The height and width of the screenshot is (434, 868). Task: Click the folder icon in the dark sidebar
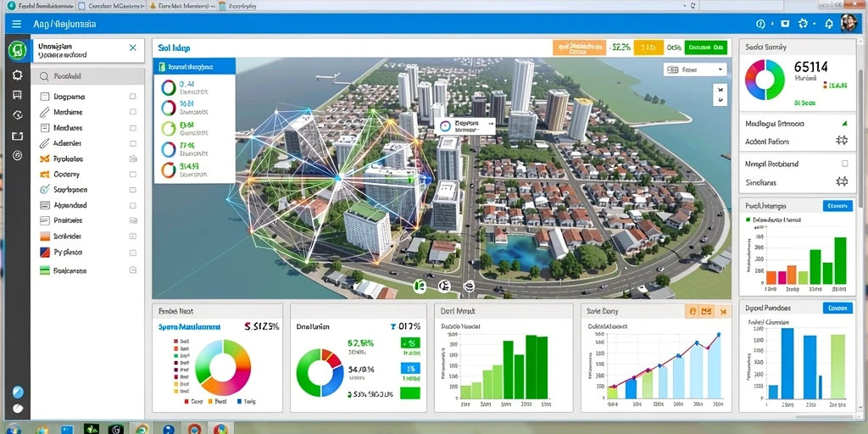17,135
